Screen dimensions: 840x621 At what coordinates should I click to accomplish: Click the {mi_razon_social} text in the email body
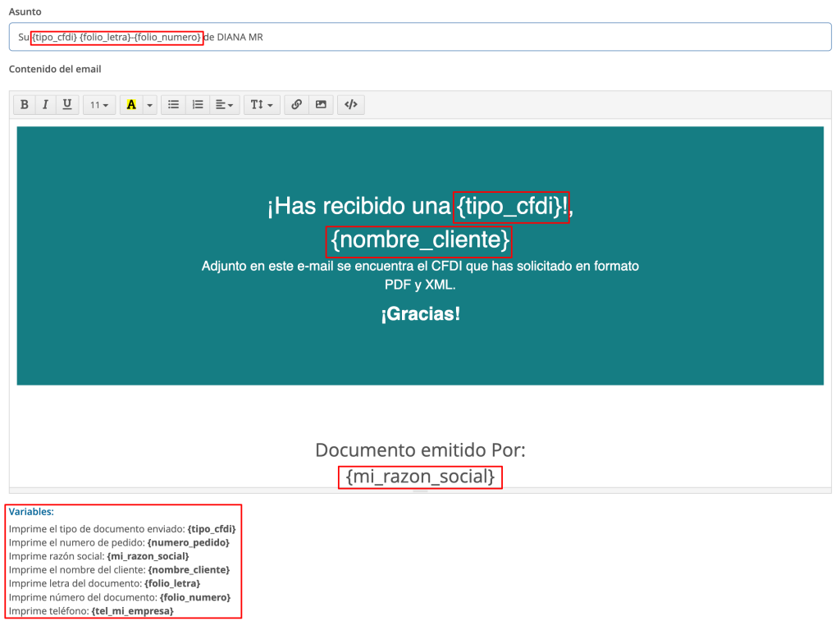[420, 476]
